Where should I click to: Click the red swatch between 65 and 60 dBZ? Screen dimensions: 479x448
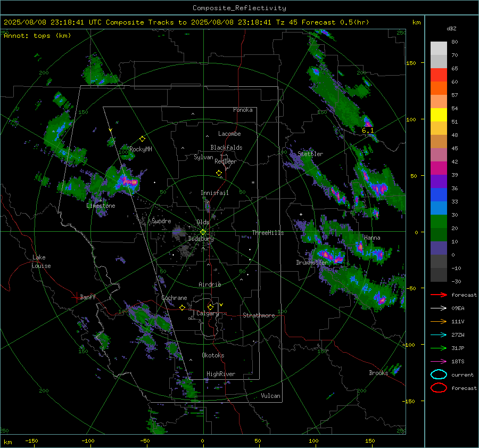(x=439, y=75)
